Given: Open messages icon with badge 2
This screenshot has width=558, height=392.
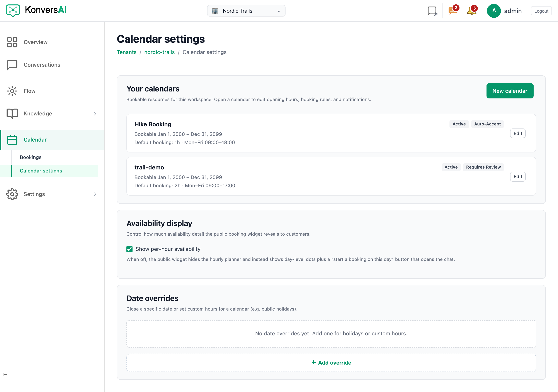Looking at the screenshot, I should pyautogui.click(x=453, y=10).
